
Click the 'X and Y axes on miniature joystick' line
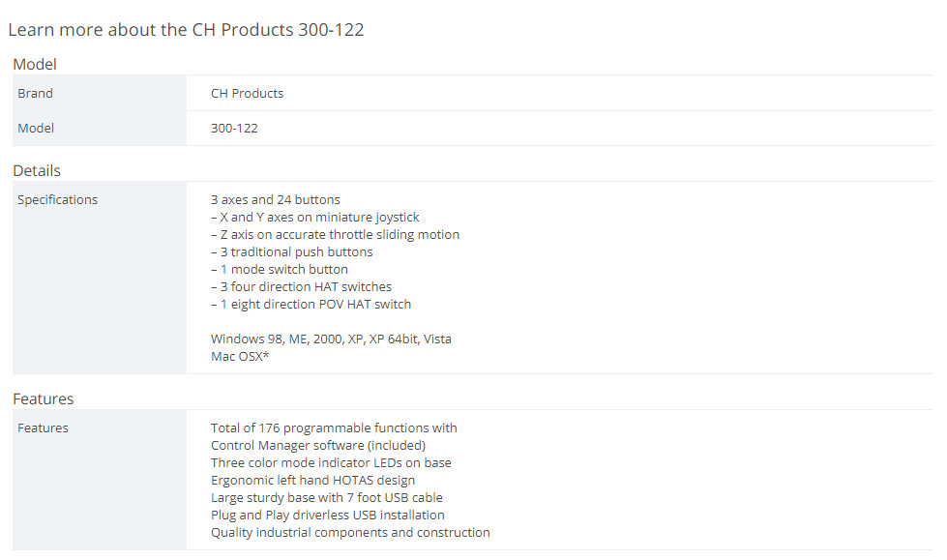314,217
